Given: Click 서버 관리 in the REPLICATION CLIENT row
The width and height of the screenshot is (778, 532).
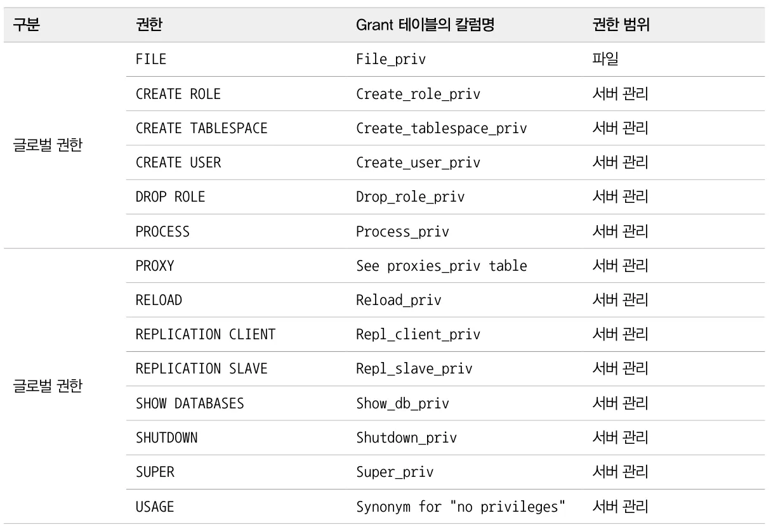Looking at the screenshot, I should coord(620,334).
